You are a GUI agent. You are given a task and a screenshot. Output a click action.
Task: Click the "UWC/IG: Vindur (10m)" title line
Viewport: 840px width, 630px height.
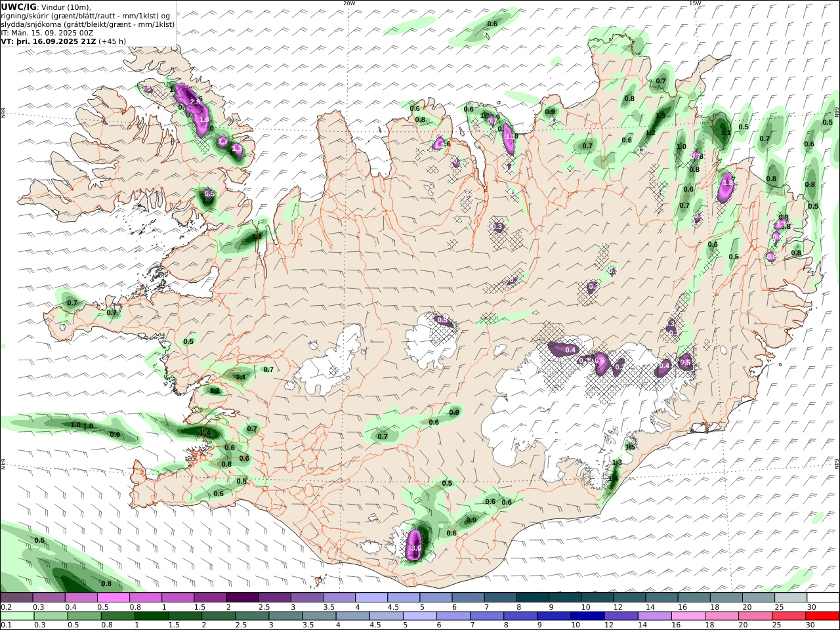tap(46, 7)
